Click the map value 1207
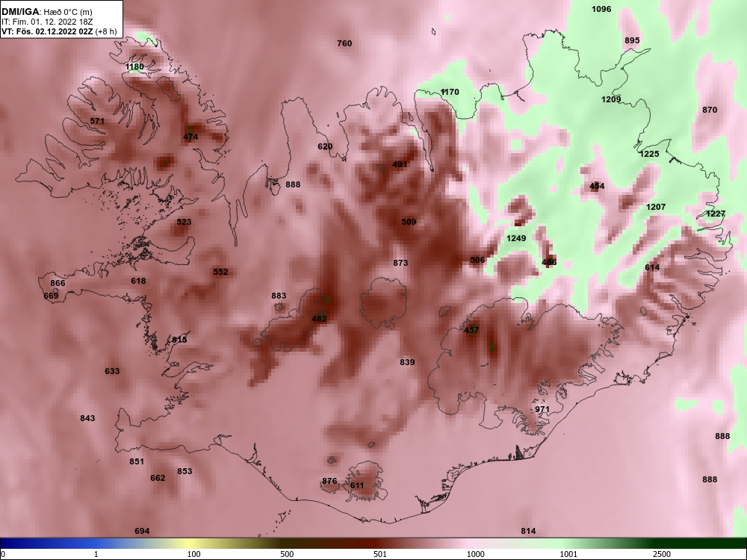 [656, 207]
